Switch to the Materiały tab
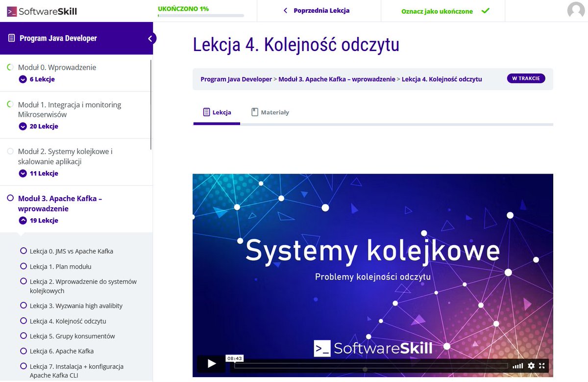 click(270, 112)
